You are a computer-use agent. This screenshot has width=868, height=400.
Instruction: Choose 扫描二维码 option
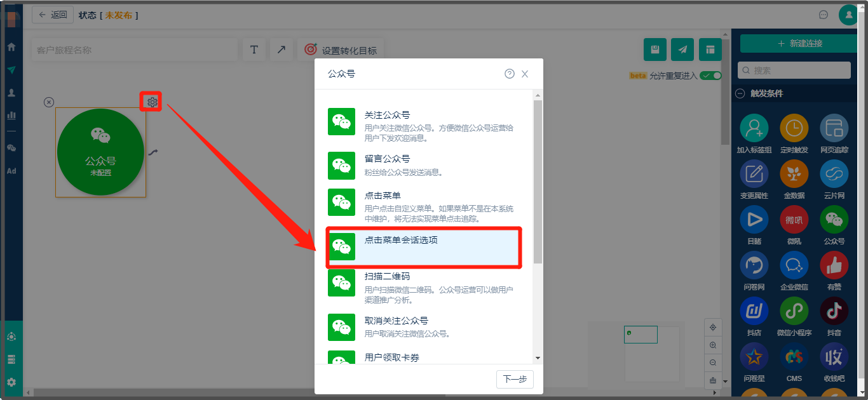(424, 286)
